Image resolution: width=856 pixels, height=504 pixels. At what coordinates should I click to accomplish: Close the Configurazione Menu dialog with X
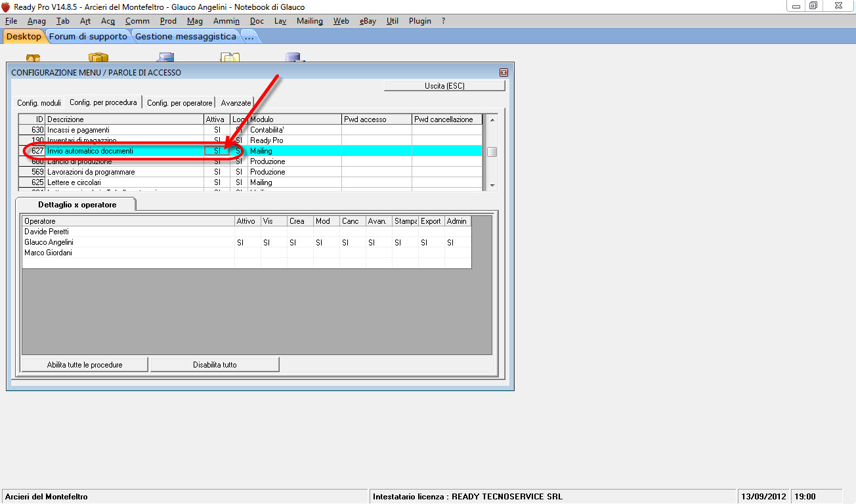click(503, 72)
